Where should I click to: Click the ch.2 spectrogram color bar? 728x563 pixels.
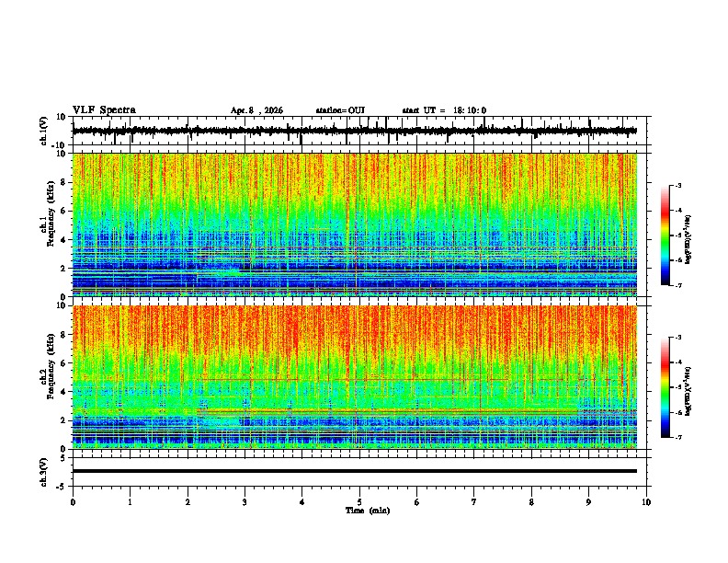tap(665, 387)
